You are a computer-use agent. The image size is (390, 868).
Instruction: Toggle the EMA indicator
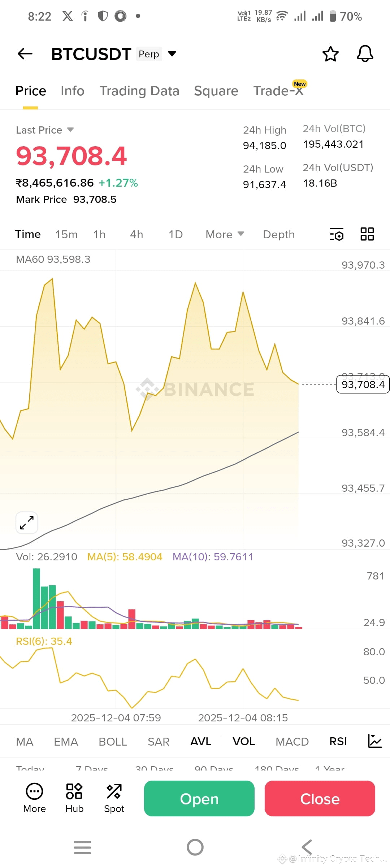click(66, 742)
